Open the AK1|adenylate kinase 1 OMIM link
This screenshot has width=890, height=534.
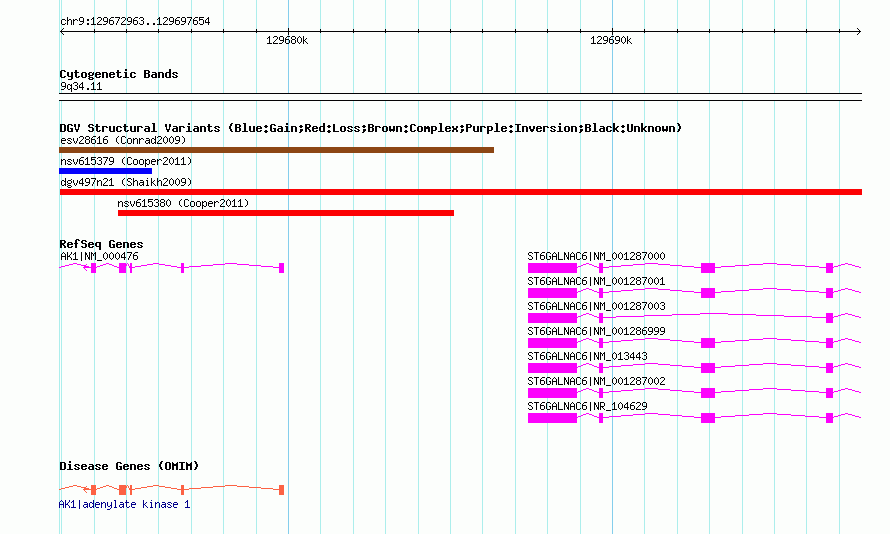[x=124, y=504]
